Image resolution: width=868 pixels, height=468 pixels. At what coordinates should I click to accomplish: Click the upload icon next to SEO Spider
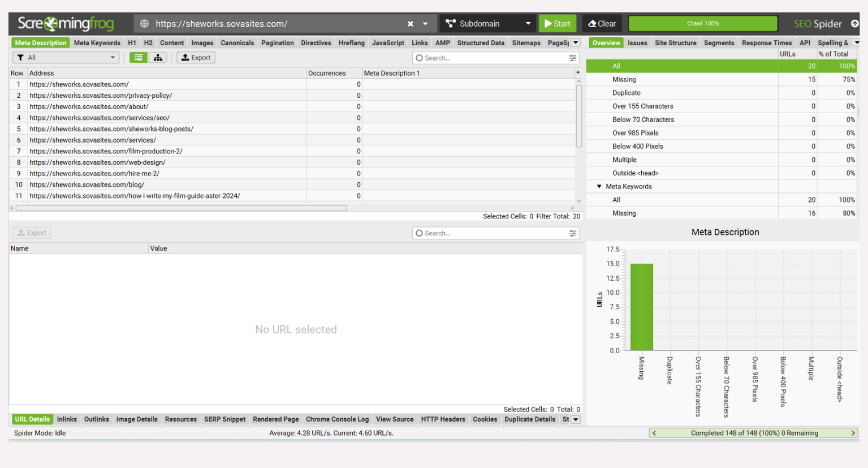[x=854, y=24]
